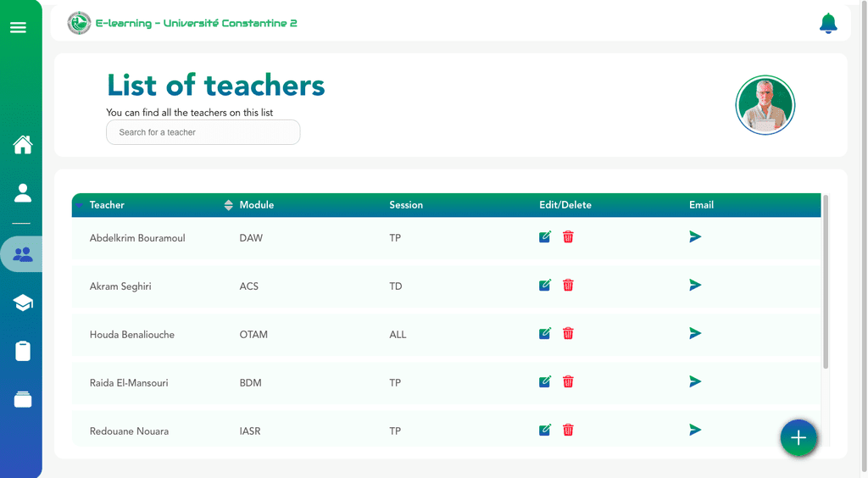Select the teachers group icon in sidebar
This screenshot has width=868, height=478.
click(23, 254)
